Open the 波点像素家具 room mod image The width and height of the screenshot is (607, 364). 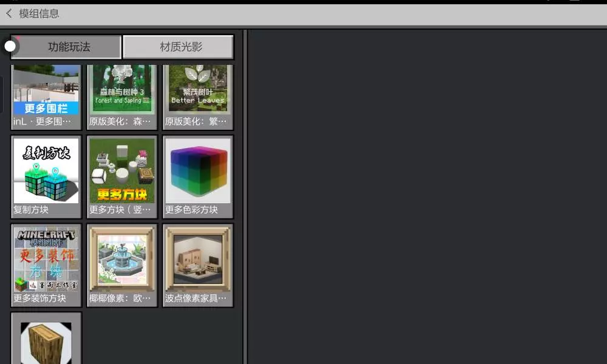pos(198,259)
